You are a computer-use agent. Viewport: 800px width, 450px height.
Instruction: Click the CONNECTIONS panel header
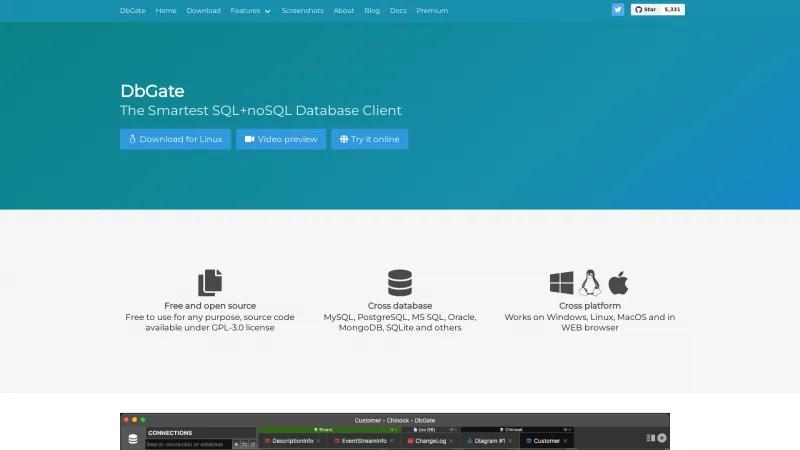pos(170,433)
